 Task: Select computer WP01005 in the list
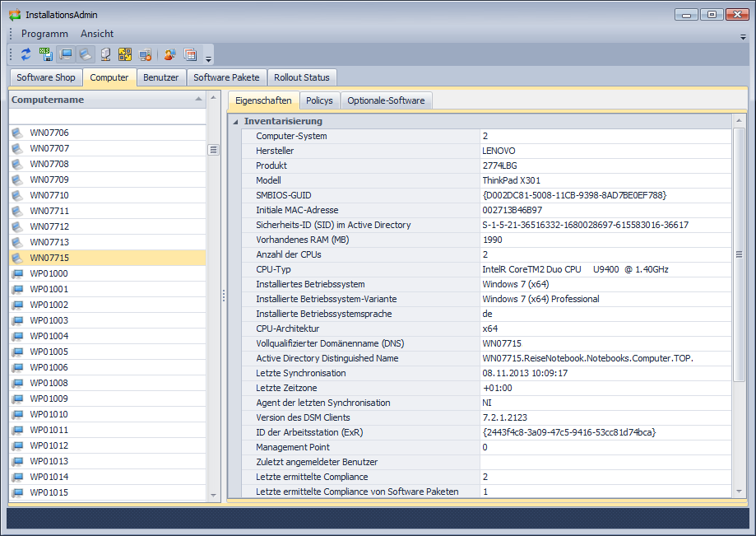(x=49, y=352)
